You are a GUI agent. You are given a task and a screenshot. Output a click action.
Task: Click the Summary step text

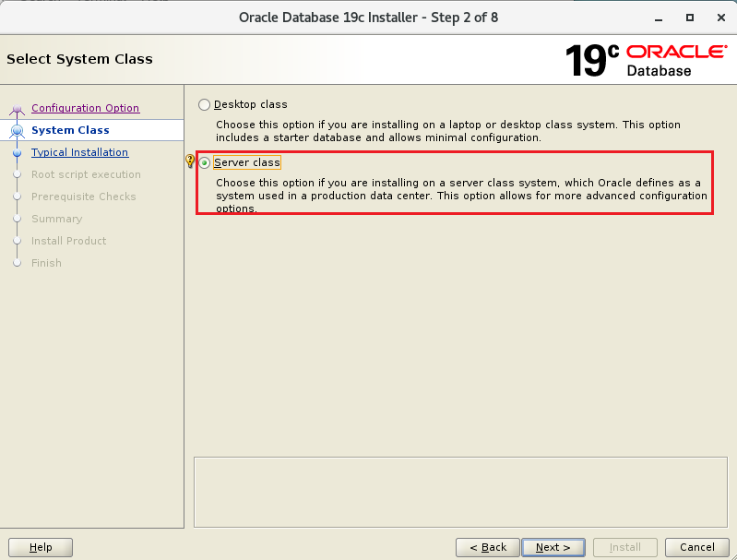(57, 219)
